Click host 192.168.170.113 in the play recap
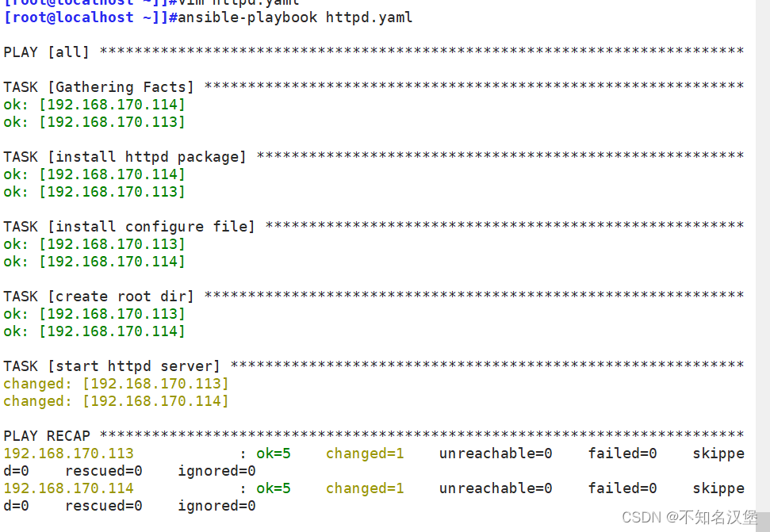The height and width of the screenshot is (532, 770). click(68, 454)
